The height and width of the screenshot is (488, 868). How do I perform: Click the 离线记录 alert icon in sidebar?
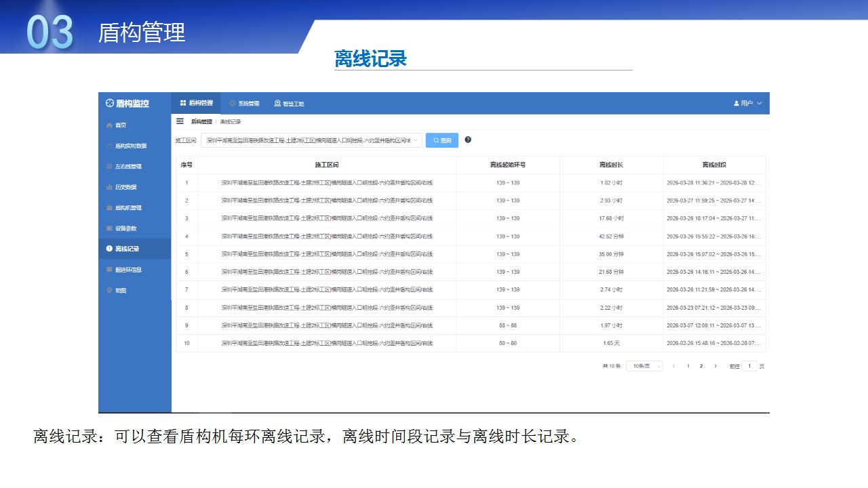pos(109,249)
